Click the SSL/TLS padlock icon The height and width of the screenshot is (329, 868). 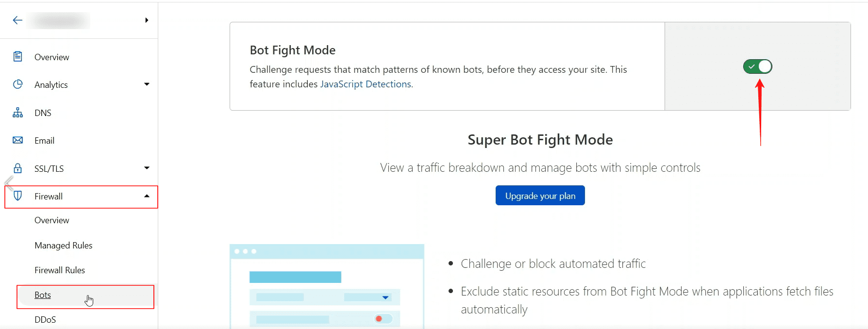(17, 168)
